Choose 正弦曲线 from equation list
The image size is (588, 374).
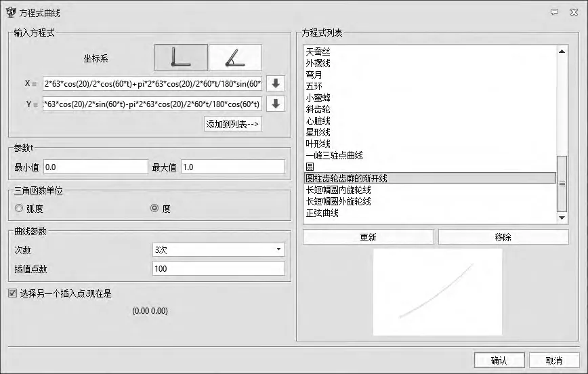(322, 213)
